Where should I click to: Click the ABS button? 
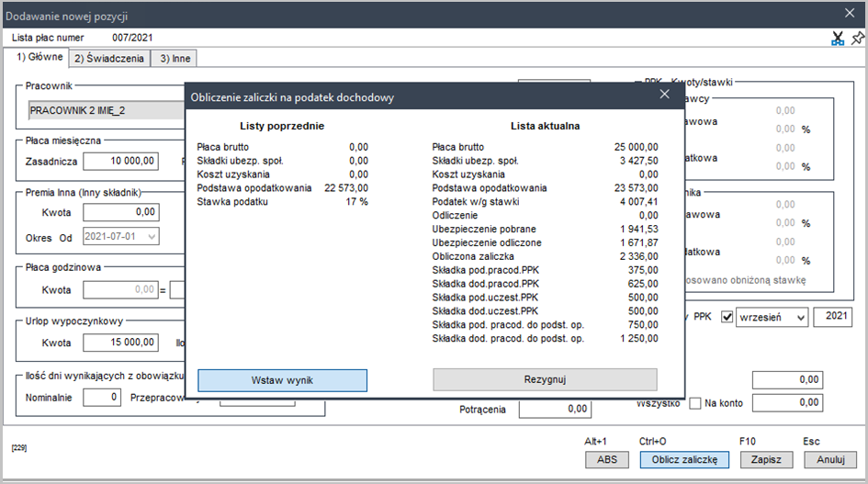point(607,459)
